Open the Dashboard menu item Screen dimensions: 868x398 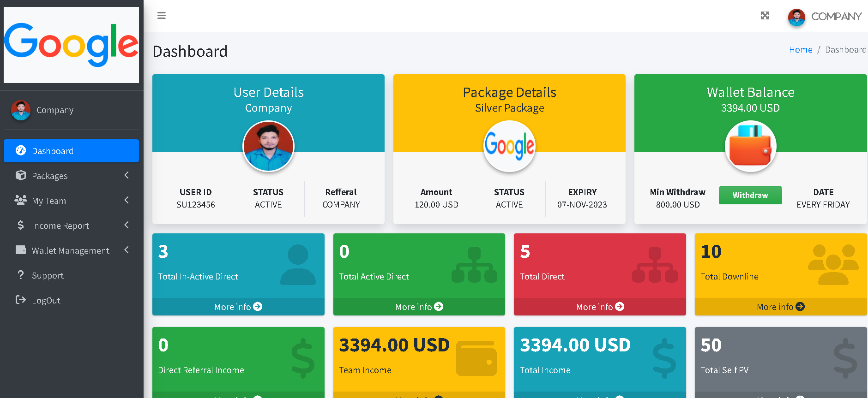pyautogui.click(x=71, y=151)
